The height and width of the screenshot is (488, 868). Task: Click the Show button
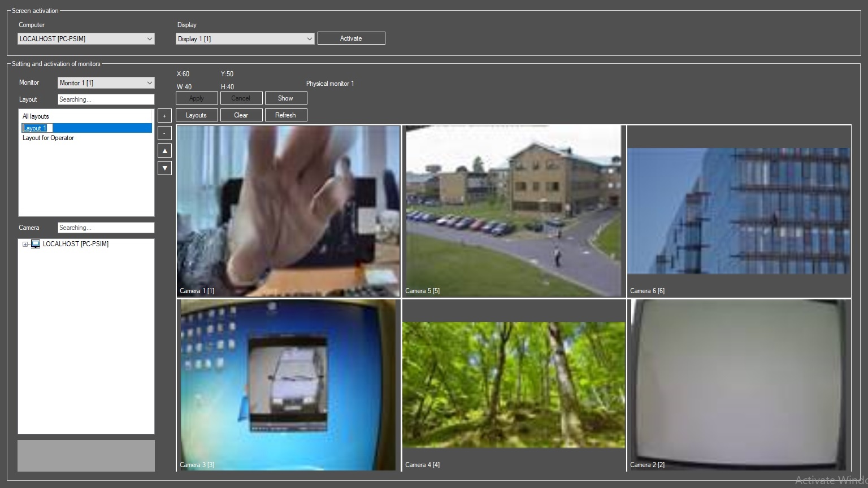(285, 98)
